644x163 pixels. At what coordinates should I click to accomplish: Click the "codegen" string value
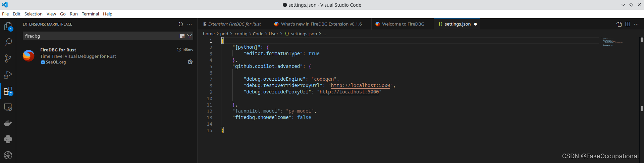tap(324, 79)
